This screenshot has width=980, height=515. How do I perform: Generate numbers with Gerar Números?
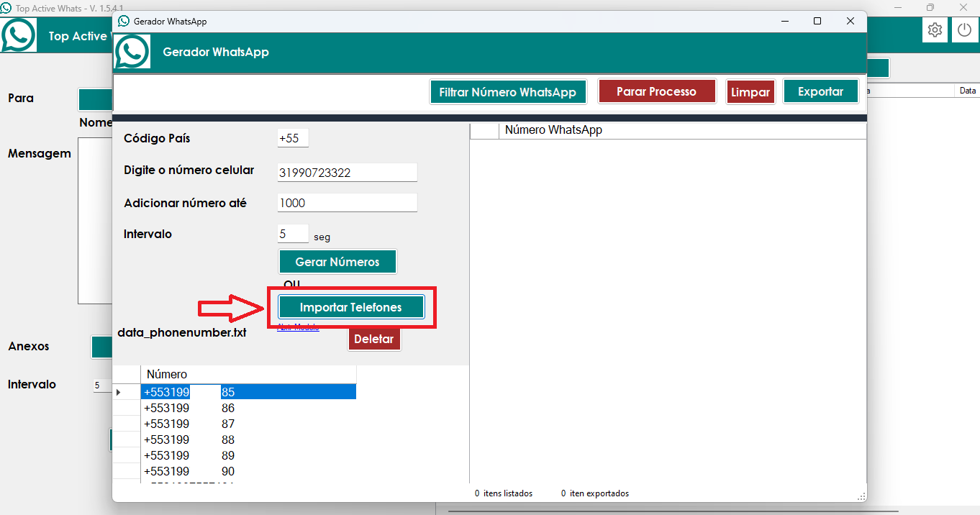[x=337, y=262]
